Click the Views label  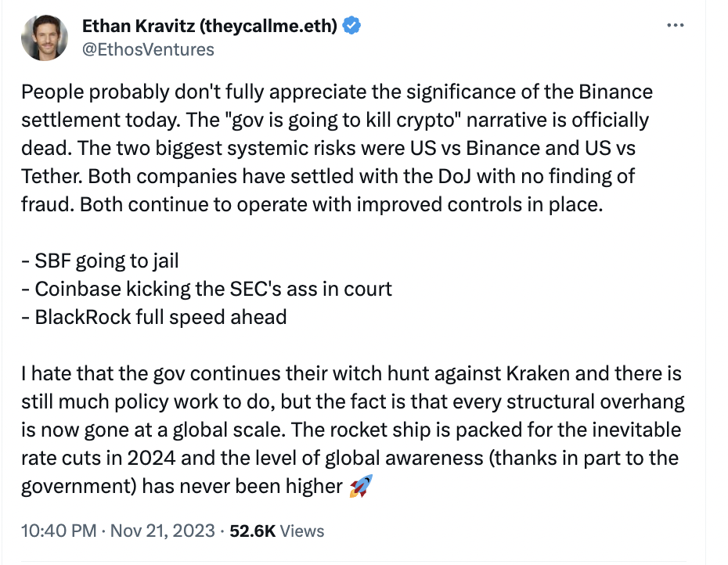tap(302, 531)
